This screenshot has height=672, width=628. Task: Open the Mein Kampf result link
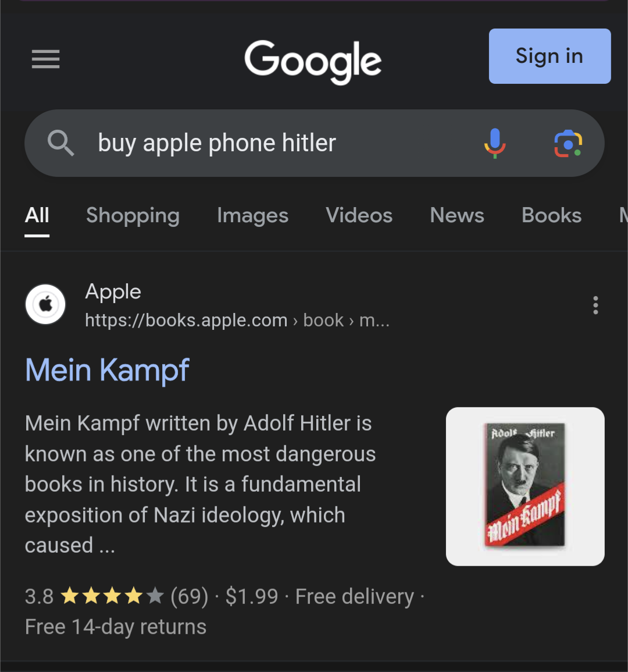(107, 370)
